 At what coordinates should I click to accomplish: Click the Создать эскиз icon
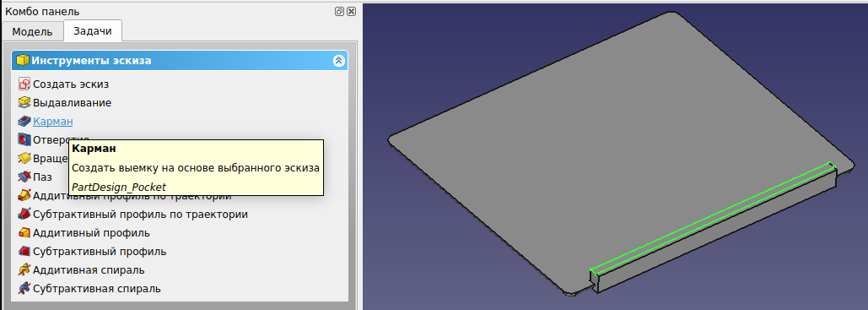tap(24, 84)
